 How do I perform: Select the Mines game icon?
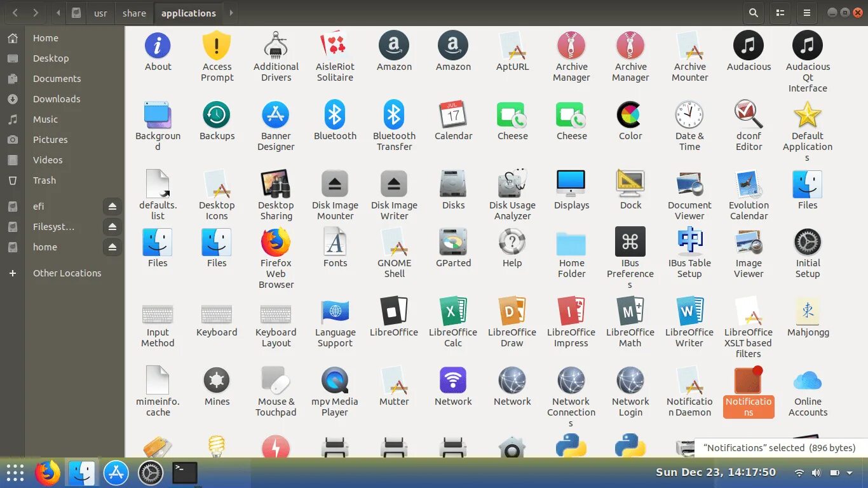(x=217, y=381)
